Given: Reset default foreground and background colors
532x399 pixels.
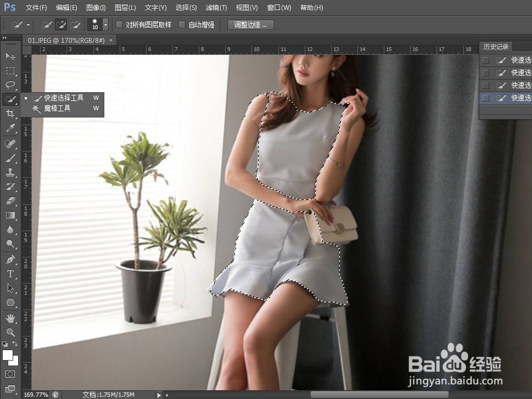Looking at the screenshot, I should [5, 344].
